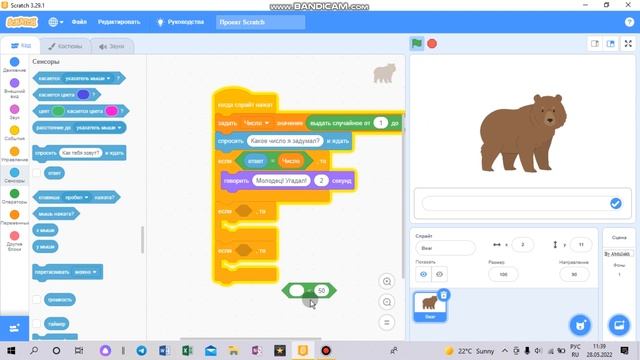This screenshot has height=360, width=640.
Task: Pick the green color in цвет касается цвета block
Action: (x=58, y=111)
